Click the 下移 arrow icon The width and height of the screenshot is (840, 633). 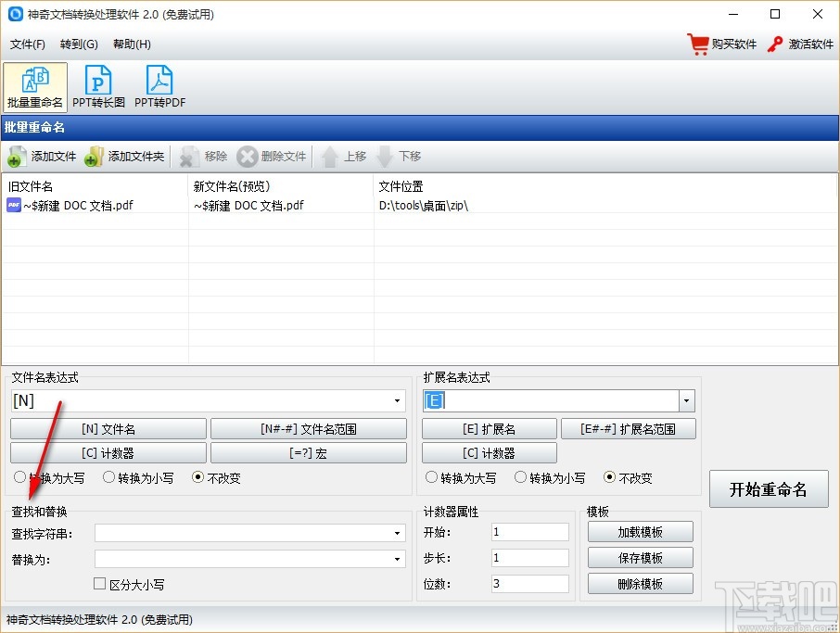pyautogui.click(x=385, y=157)
